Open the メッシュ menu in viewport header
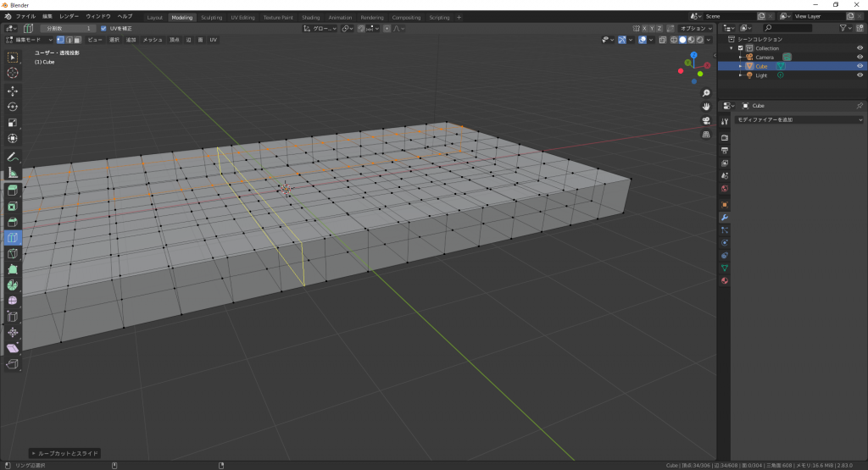This screenshot has height=470, width=868. pos(153,40)
